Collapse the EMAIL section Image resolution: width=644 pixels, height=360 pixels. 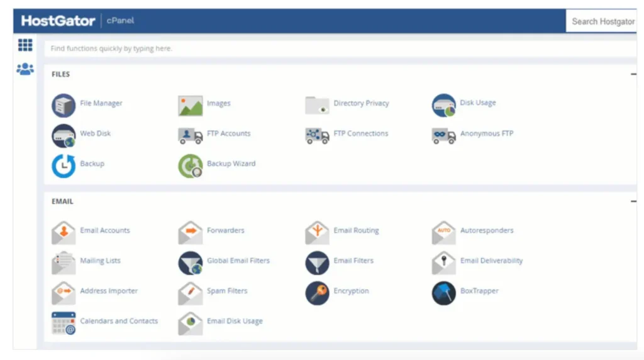click(633, 201)
